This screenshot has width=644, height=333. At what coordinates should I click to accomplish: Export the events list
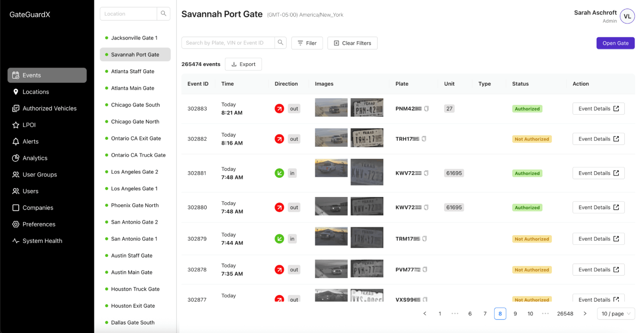[x=243, y=64]
